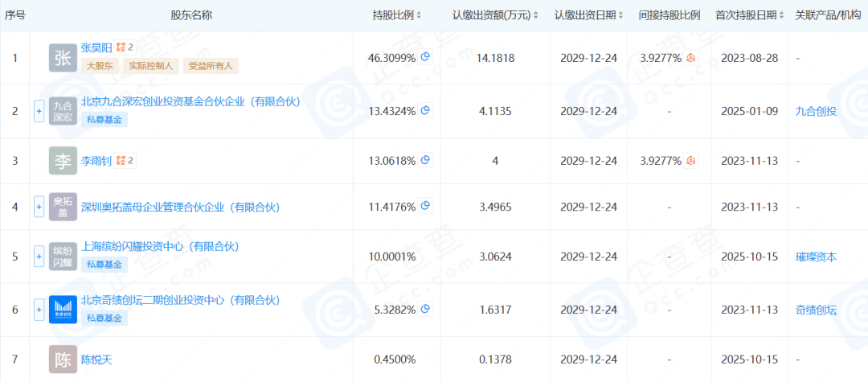Viewport: 868px width, 382px height.
Task: Open 北京奇绩创坛二期创业投资中心 link
Action: pos(181,300)
